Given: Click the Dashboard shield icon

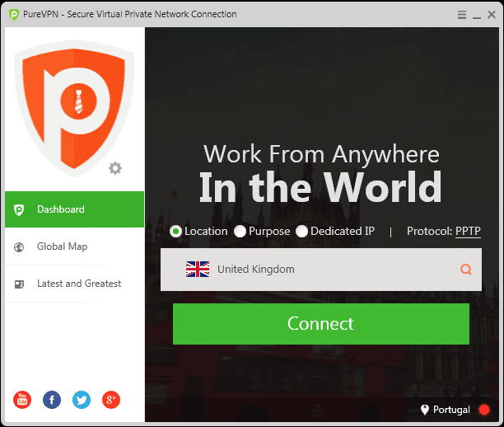Looking at the screenshot, I should [x=19, y=210].
